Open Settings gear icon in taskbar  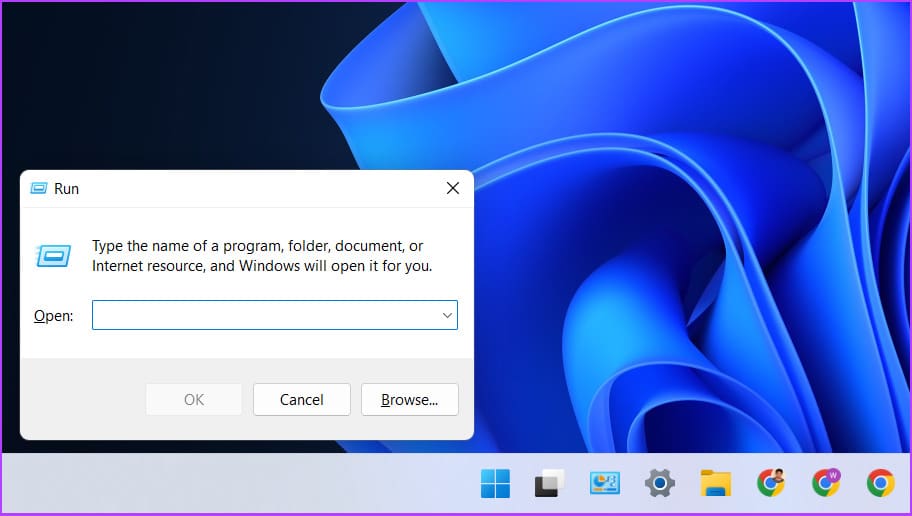coord(660,483)
